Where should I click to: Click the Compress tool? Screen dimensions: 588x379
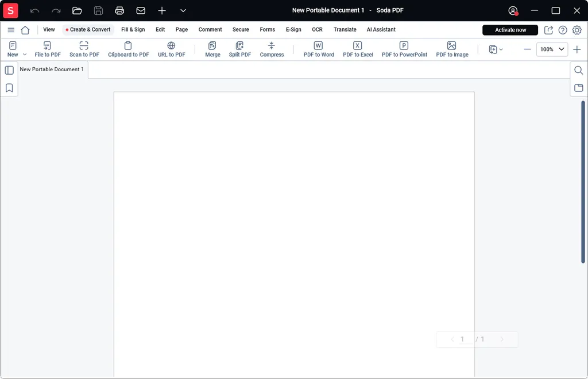pos(272,49)
